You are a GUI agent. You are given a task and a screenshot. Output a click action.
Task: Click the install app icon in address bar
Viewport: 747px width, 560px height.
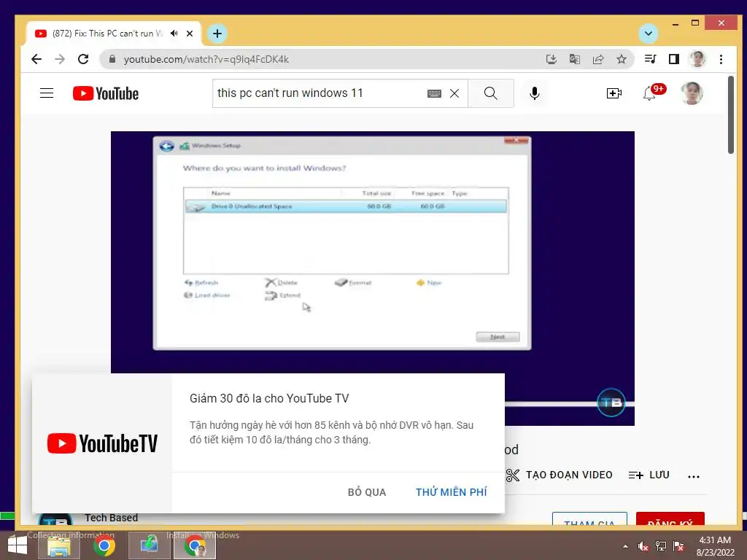click(551, 59)
